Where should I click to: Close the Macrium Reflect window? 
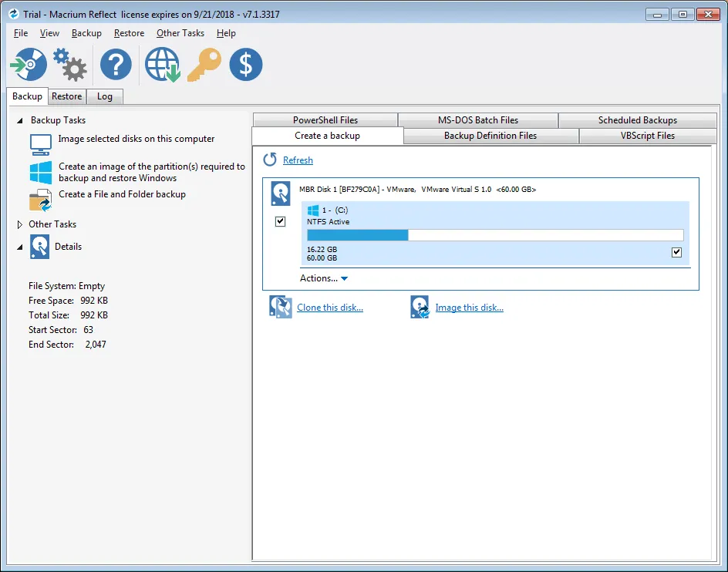click(708, 15)
